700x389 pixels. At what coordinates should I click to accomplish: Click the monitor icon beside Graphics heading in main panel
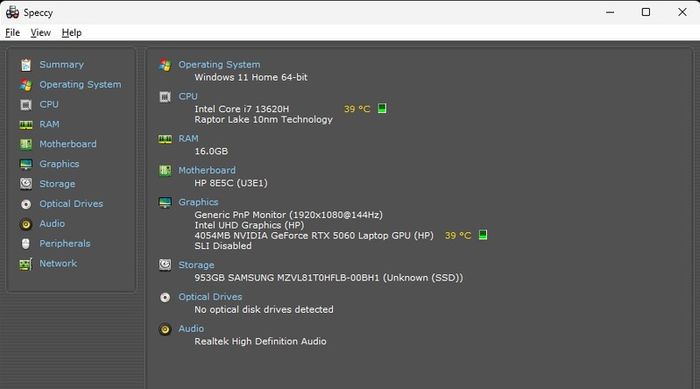click(x=165, y=203)
